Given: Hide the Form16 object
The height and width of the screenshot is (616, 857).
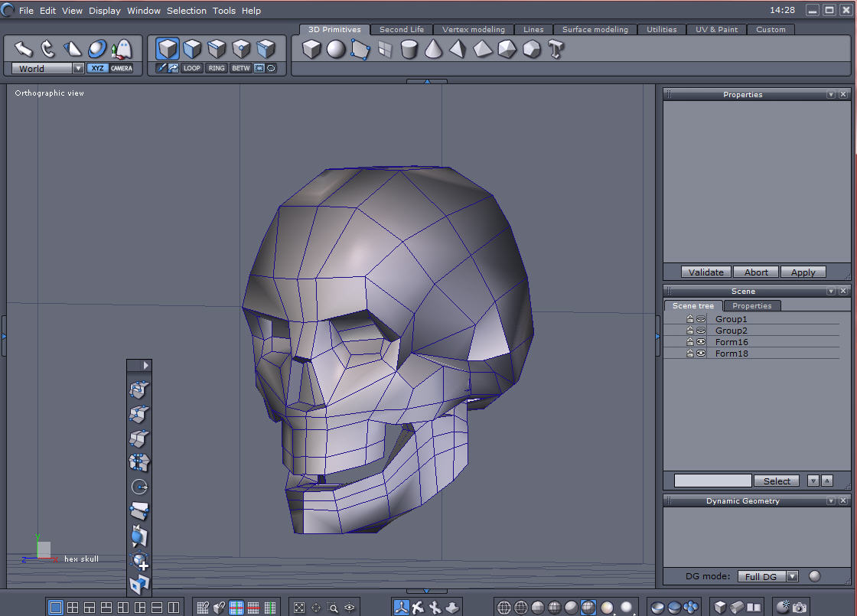Looking at the screenshot, I should [701, 341].
